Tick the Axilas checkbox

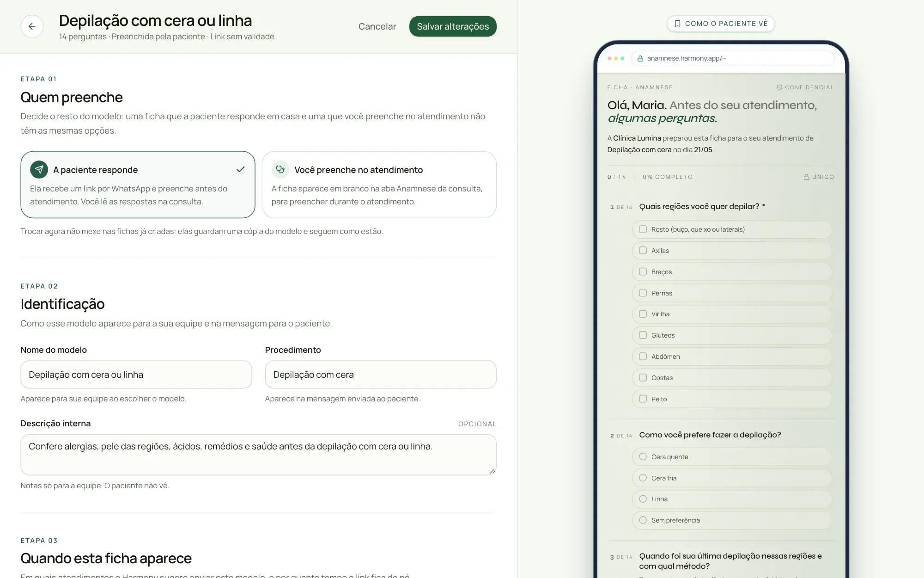tap(643, 251)
